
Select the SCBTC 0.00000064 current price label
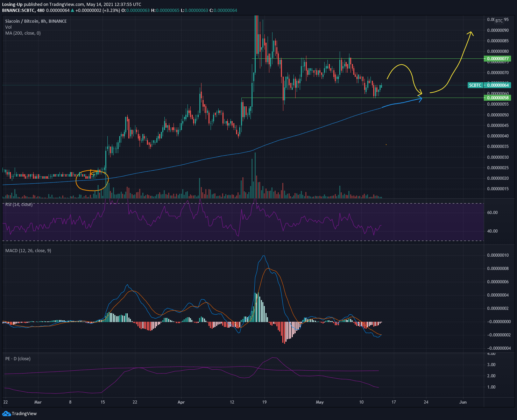(x=489, y=85)
